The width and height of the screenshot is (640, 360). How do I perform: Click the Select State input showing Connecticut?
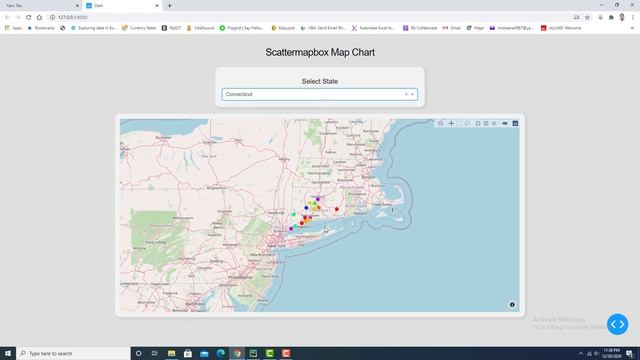pos(320,94)
